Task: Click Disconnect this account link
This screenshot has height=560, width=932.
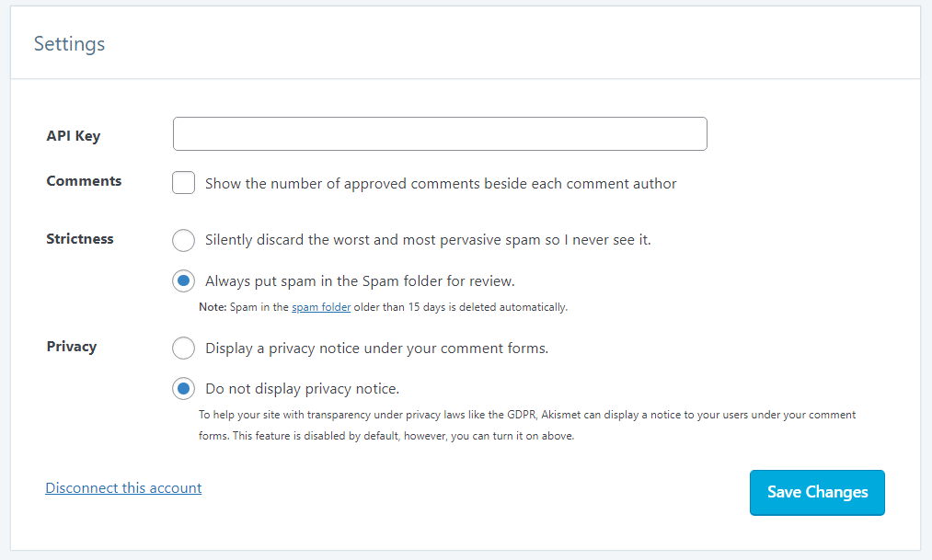Action: pos(123,488)
